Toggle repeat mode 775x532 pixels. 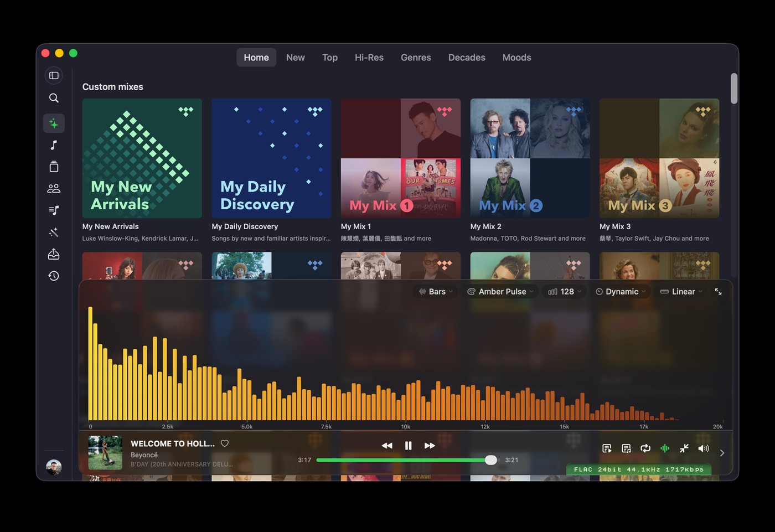(645, 448)
